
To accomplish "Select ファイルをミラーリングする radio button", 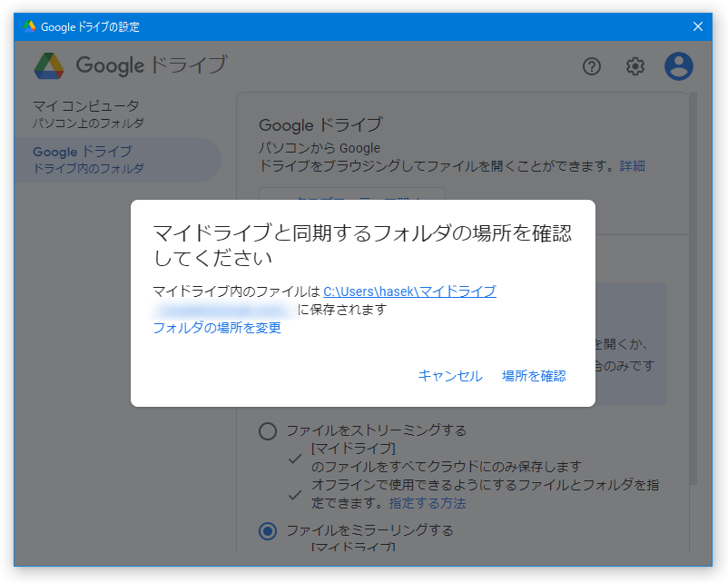I will 268,531.
